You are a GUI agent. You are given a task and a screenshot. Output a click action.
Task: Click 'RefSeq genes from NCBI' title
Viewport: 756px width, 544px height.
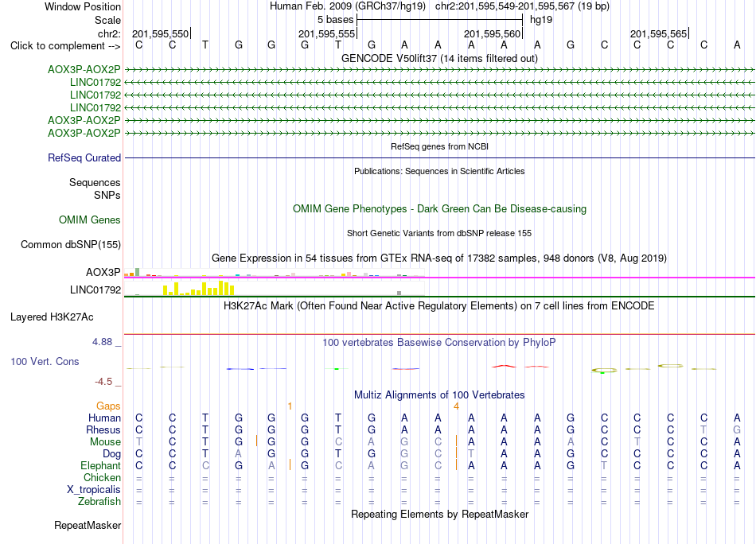click(x=439, y=146)
